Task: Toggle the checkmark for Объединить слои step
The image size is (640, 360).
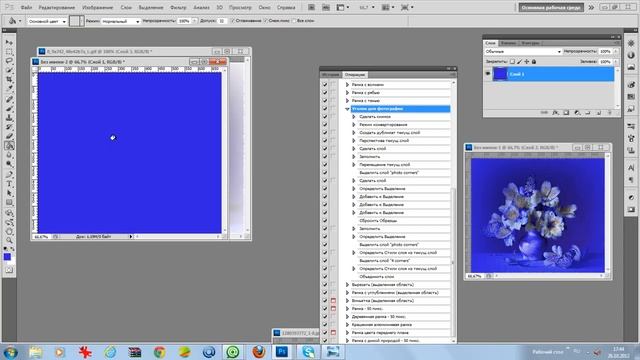Action: [x=325, y=276]
